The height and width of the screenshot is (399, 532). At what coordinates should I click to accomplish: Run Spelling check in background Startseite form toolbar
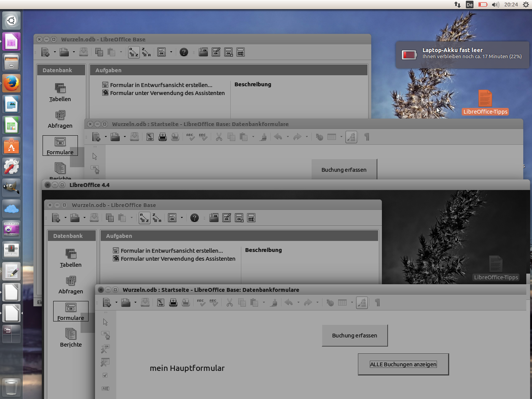point(190,137)
